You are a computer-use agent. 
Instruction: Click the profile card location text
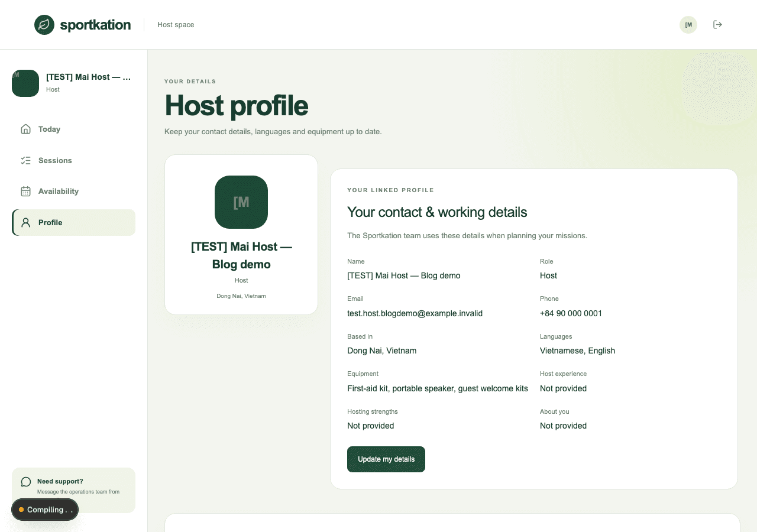tap(241, 296)
